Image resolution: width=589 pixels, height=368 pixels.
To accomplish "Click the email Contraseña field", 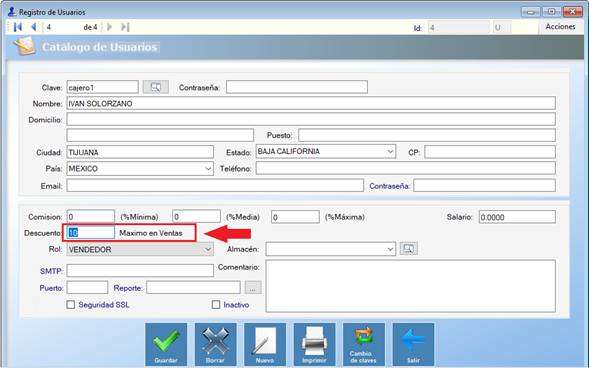I will (x=485, y=185).
